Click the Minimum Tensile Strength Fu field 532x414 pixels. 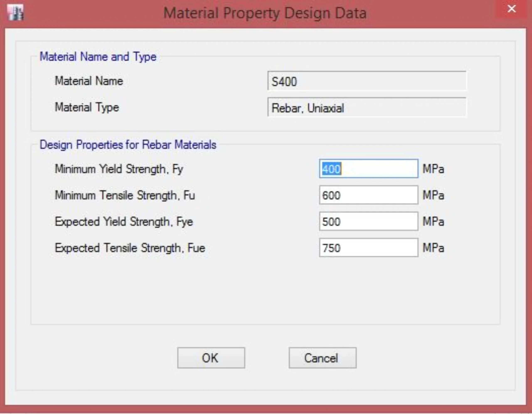pos(368,195)
